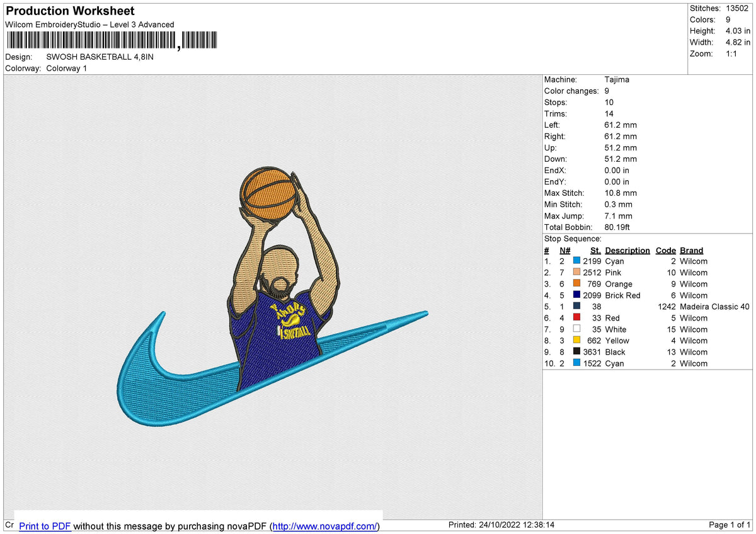Screen dimensions: 756x534
Task: Click the Height value 4.03 in
Action: 738,31
